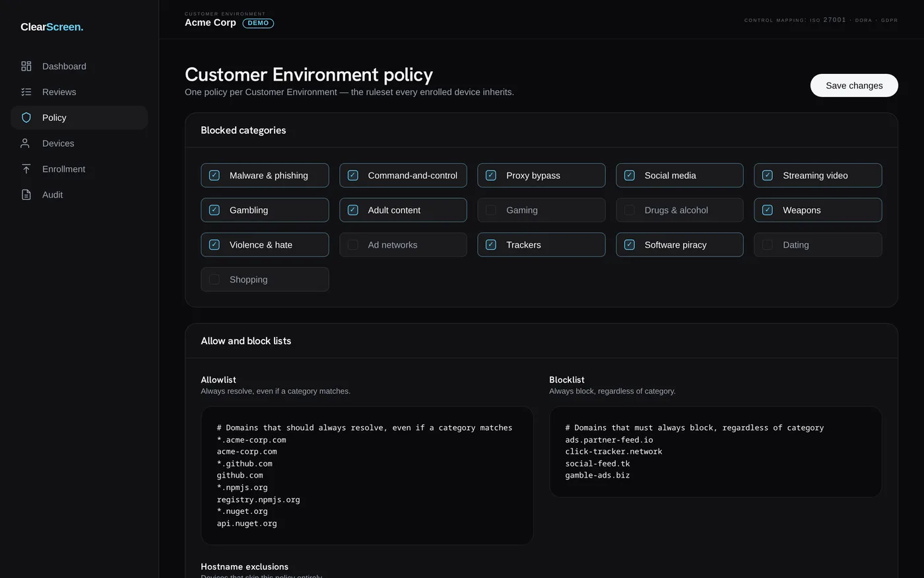Select the Policy sidebar item
The width and height of the screenshot is (924, 578).
79,118
